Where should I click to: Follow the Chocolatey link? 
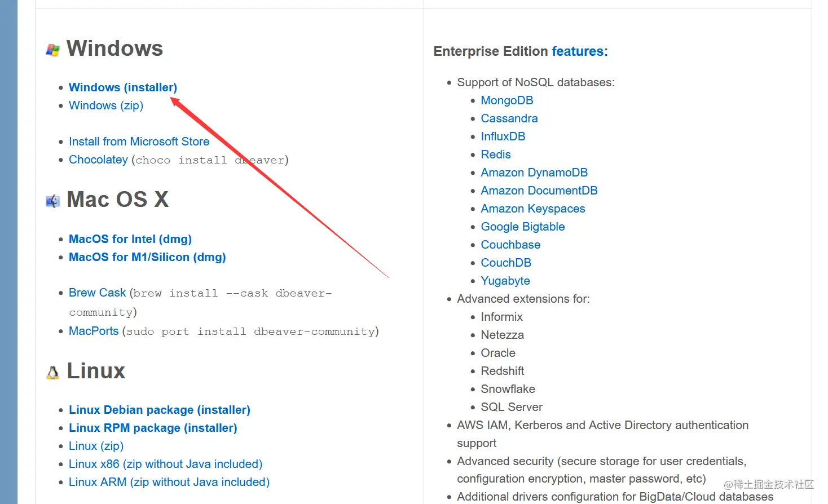click(98, 160)
